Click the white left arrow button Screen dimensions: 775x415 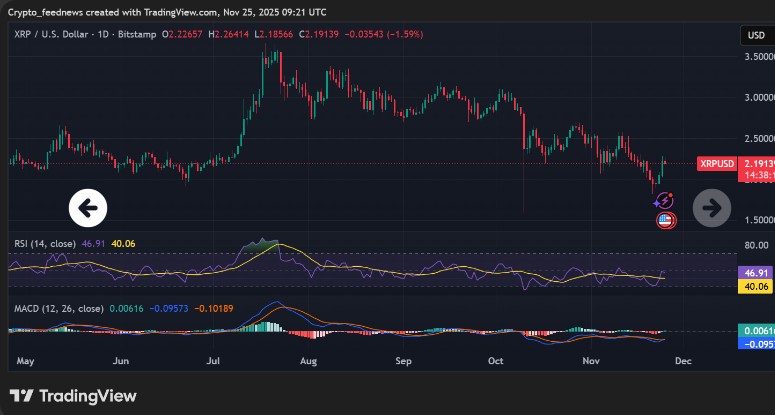(x=87, y=208)
